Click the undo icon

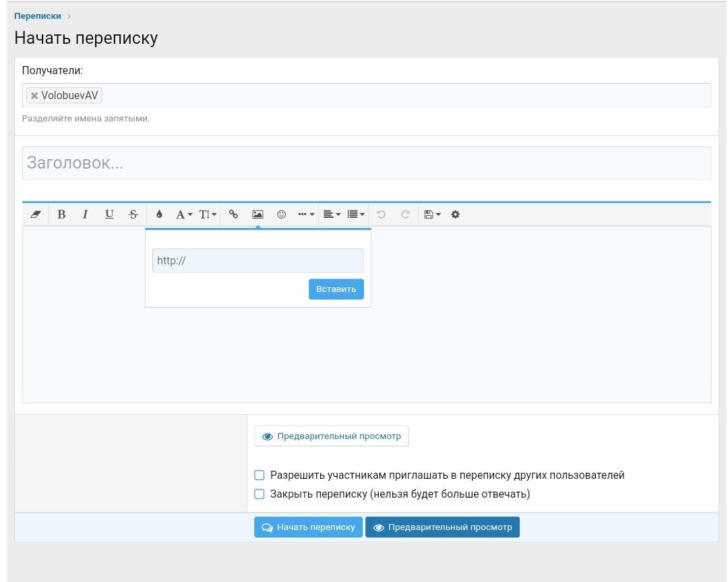click(x=381, y=214)
